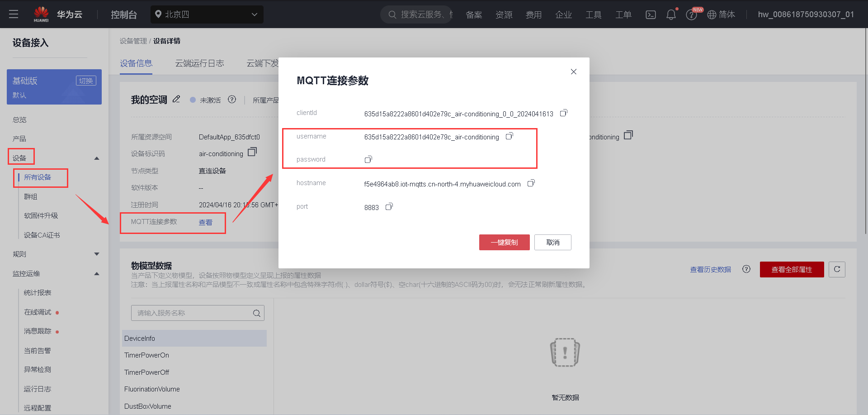
Task: Copy the port 8883 value
Action: pos(389,206)
